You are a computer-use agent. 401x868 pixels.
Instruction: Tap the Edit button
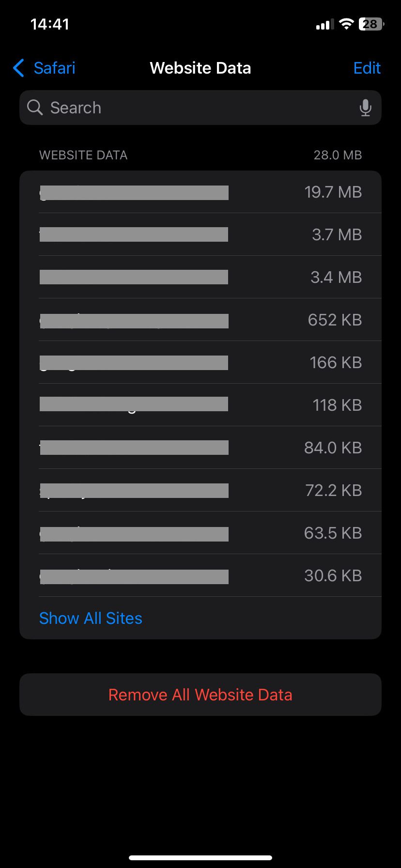coord(367,68)
